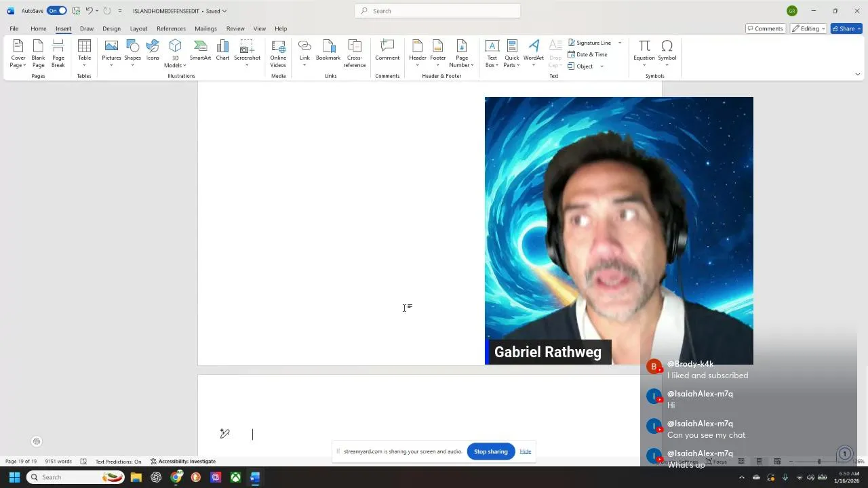Click the Undo icon
The width and height of the screenshot is (868, 488).
coord(88,11)
